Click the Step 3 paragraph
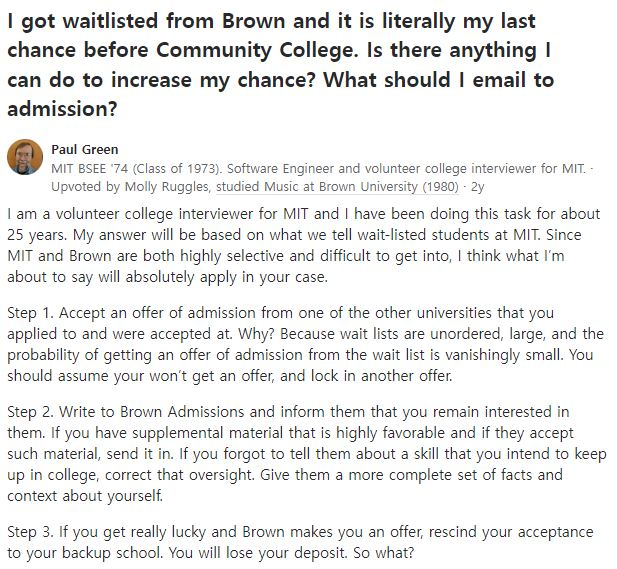Image resolution: width=617 pixels, height=569 pixels. [x=300, y=542]
